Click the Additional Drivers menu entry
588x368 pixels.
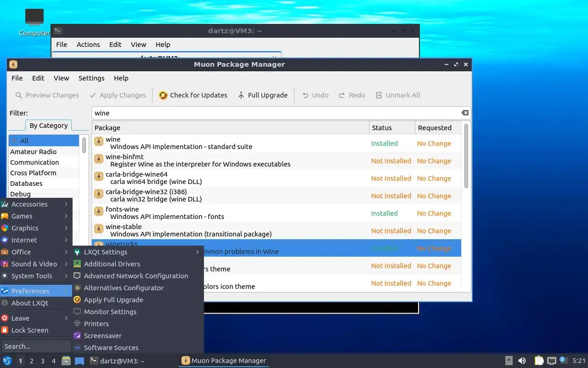point(138,264)
